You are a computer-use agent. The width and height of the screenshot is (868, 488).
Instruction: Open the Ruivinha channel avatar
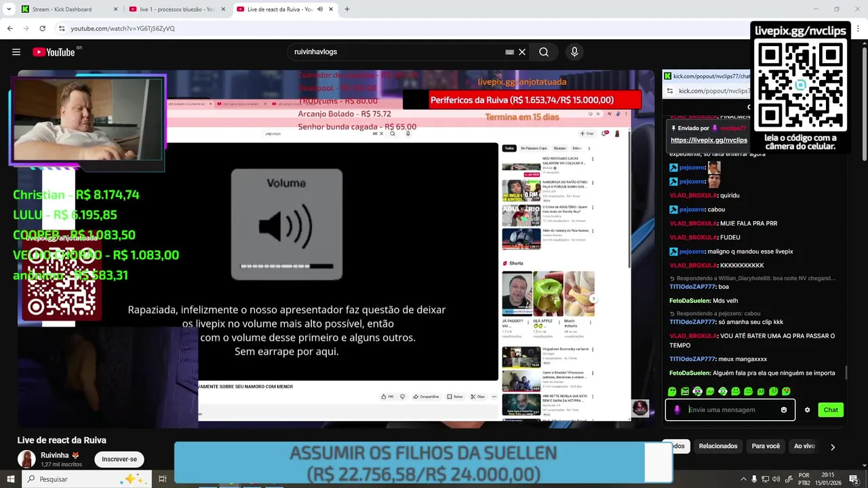(x=26, y=459)
